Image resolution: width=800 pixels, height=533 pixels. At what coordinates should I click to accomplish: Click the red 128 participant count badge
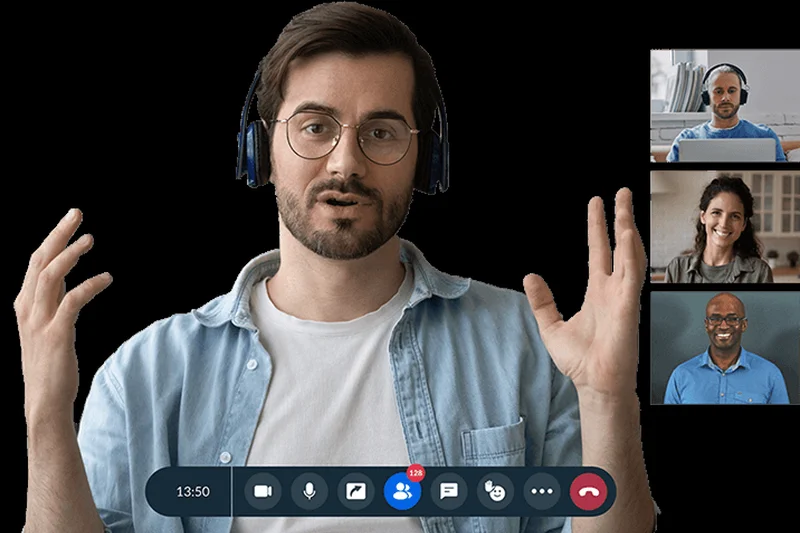coord(416,473)
